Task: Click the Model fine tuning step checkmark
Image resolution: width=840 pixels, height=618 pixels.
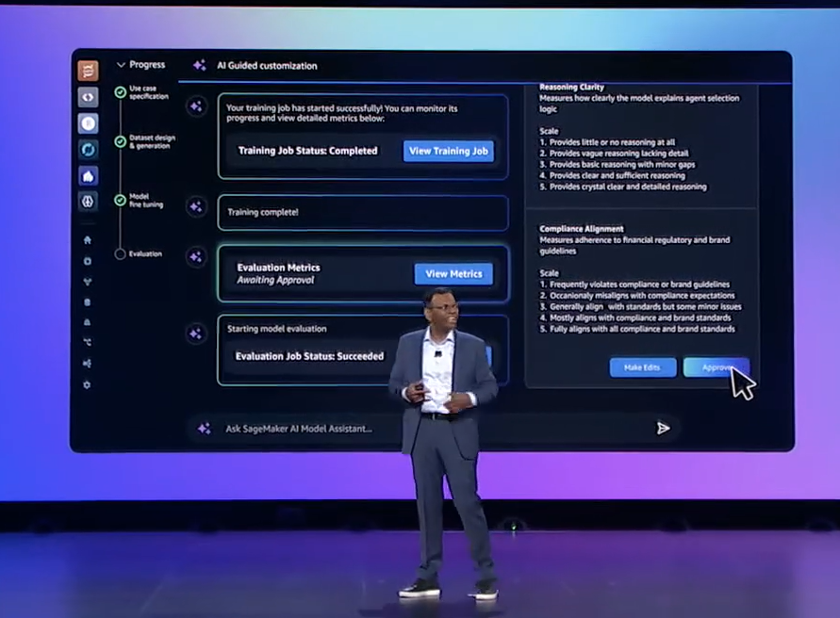Action: point(120,200)
